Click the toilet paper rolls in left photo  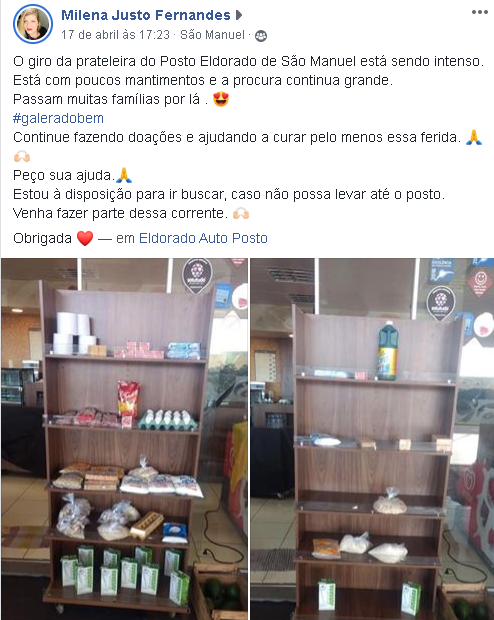pyautogui.click(x=76, y=333)
